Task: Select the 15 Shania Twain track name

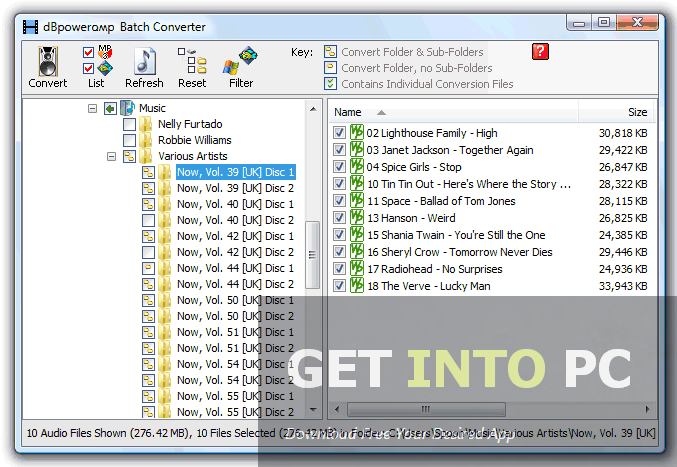Action: click(456, 235)
